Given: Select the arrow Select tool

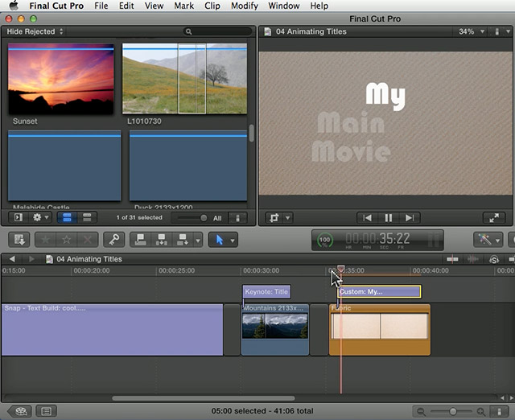Looking at the screenshot, I should point(220,240).
